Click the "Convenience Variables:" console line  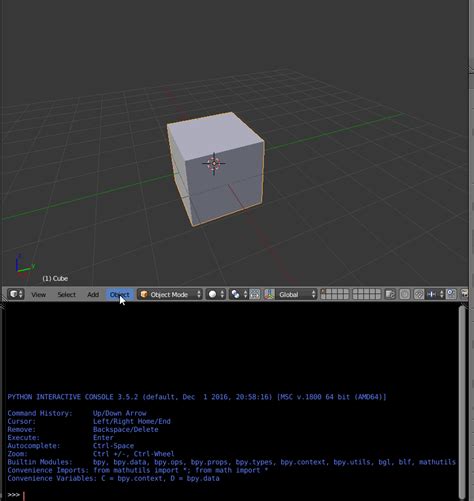point(113,478)
